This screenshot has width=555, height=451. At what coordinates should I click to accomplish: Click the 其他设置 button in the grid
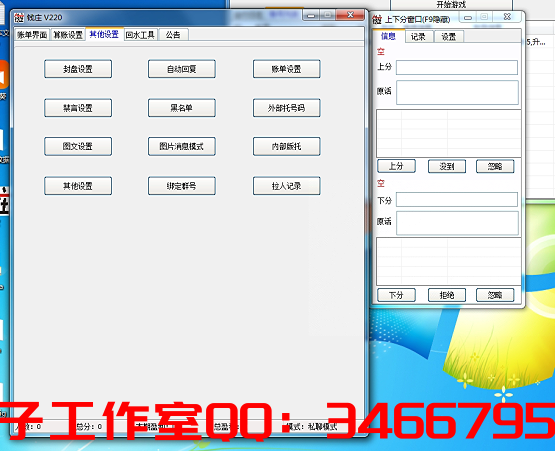[x=78, y=186]
